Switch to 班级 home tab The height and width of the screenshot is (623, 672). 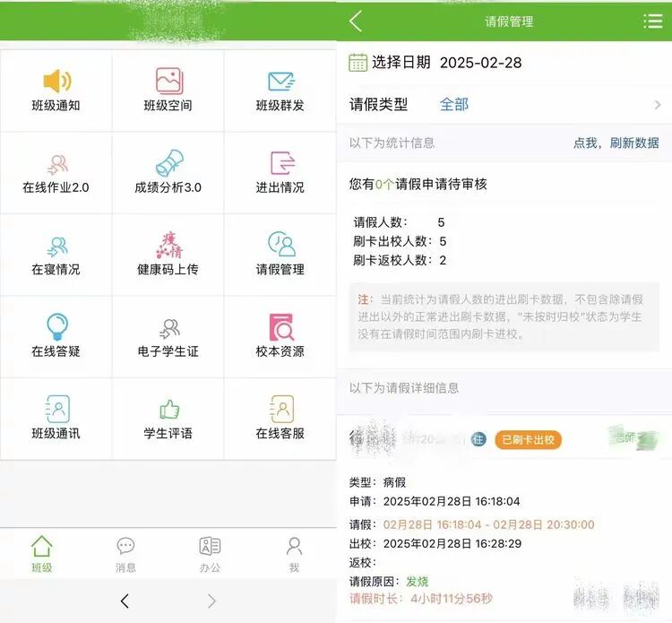[x=41, y=554]
